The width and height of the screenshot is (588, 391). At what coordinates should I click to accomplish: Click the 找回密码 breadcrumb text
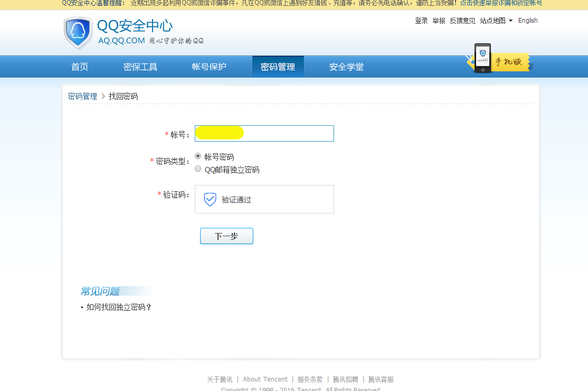click(124, 97)
